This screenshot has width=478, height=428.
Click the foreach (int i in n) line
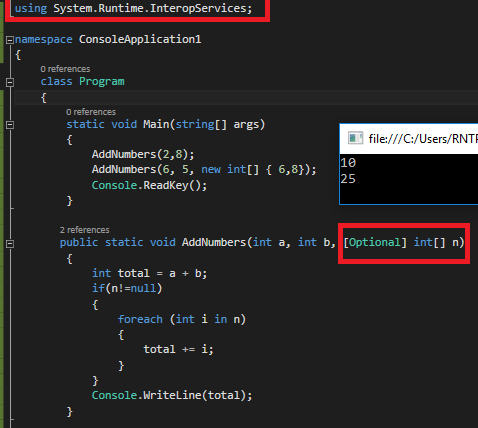click(x=182, y=319)
